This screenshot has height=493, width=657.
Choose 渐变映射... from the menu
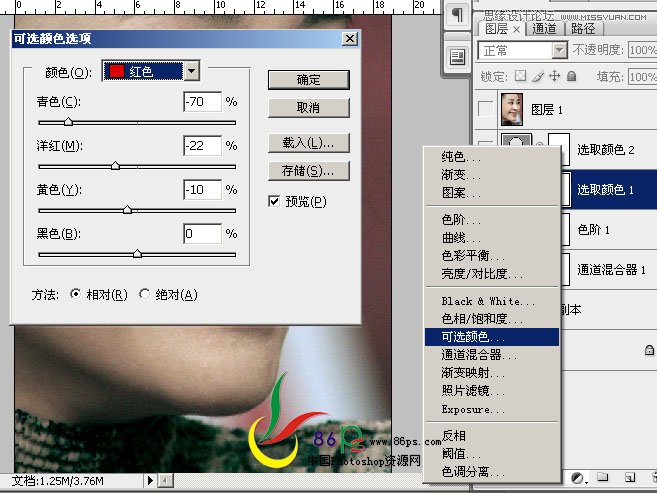pos(492,372)
